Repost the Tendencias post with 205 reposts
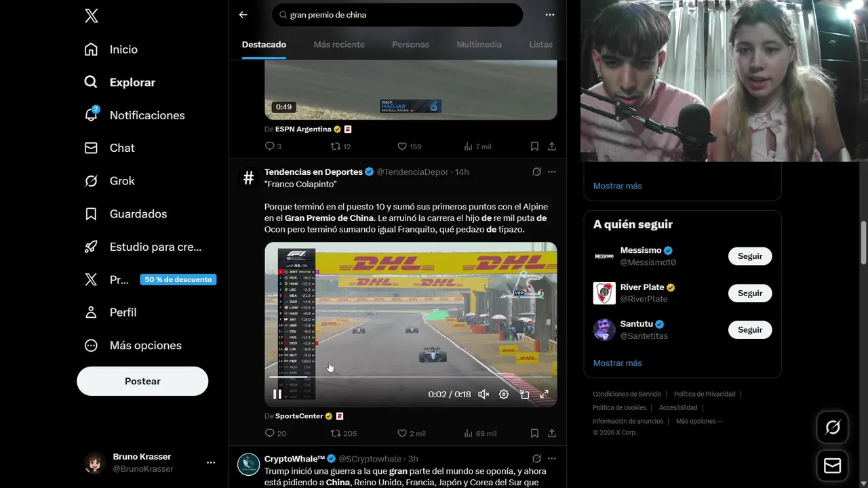This screenshot has height=488, width=868. pyautogui.click(x=343, y=434)
